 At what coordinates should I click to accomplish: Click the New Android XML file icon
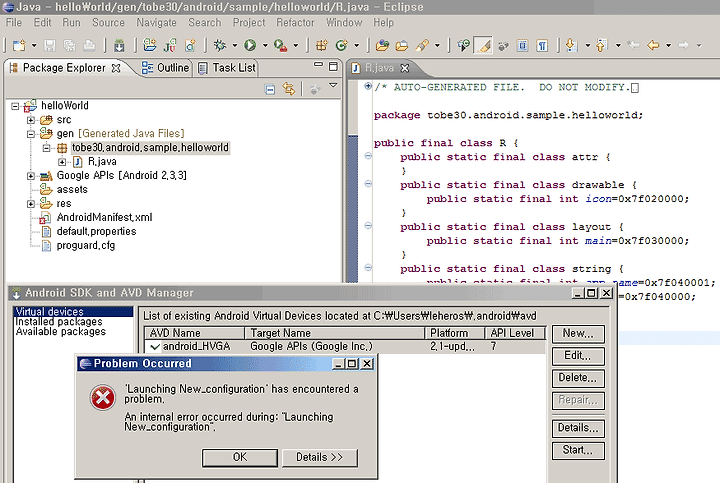tap(190, 45)
